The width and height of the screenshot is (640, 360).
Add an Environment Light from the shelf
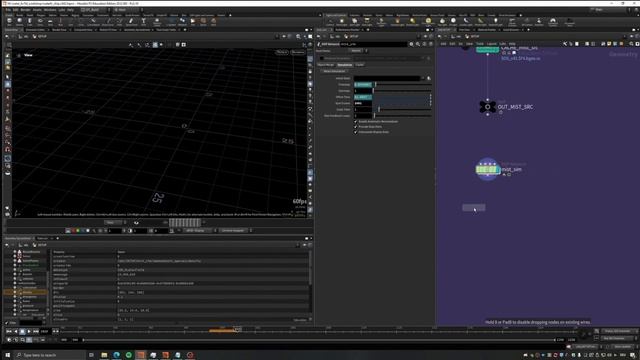(428, 22)
